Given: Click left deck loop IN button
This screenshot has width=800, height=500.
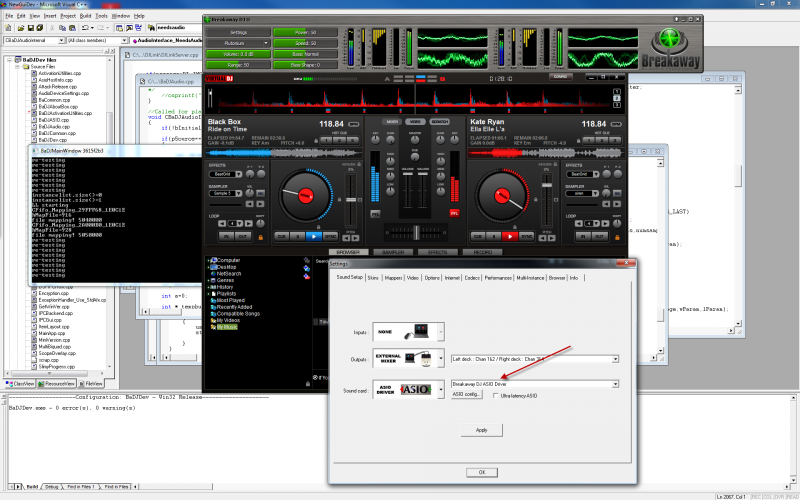Looking at the screenshot, I should (226, 237).
